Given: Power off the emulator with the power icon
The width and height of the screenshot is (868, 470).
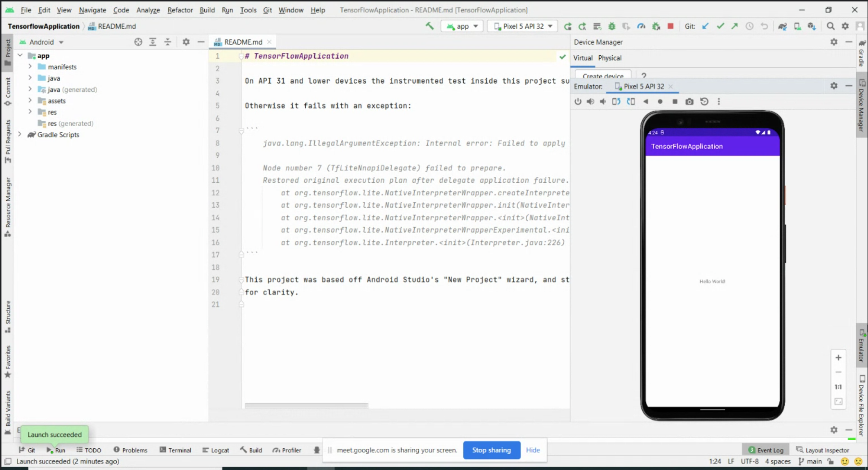Looking at the screenshot, I should (577, 102).
